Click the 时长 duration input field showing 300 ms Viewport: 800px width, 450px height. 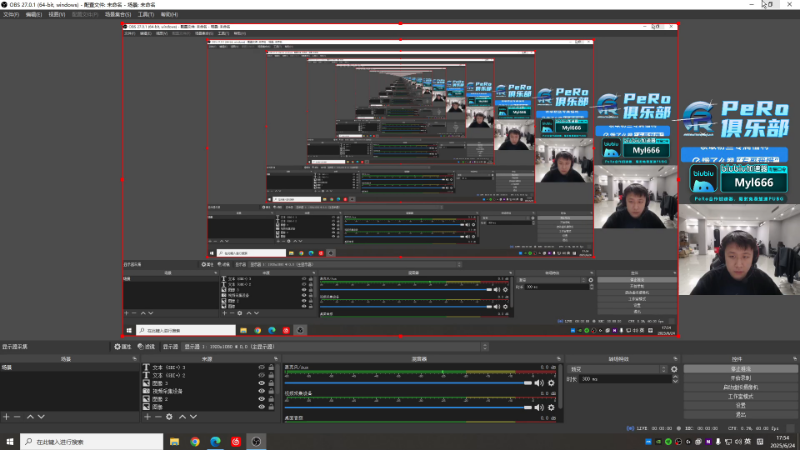tap(626, 379)
